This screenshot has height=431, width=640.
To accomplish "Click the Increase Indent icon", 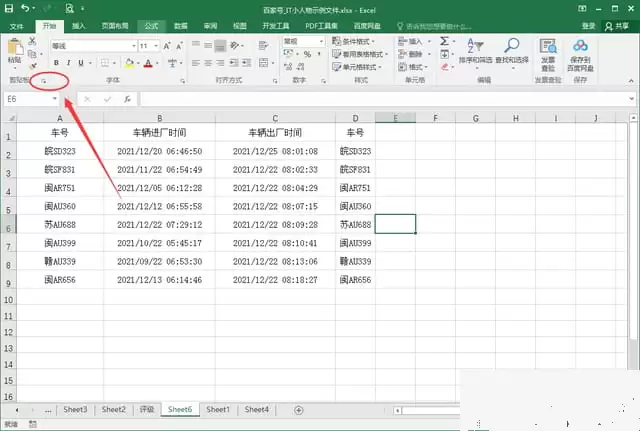I will pos(247,62).
